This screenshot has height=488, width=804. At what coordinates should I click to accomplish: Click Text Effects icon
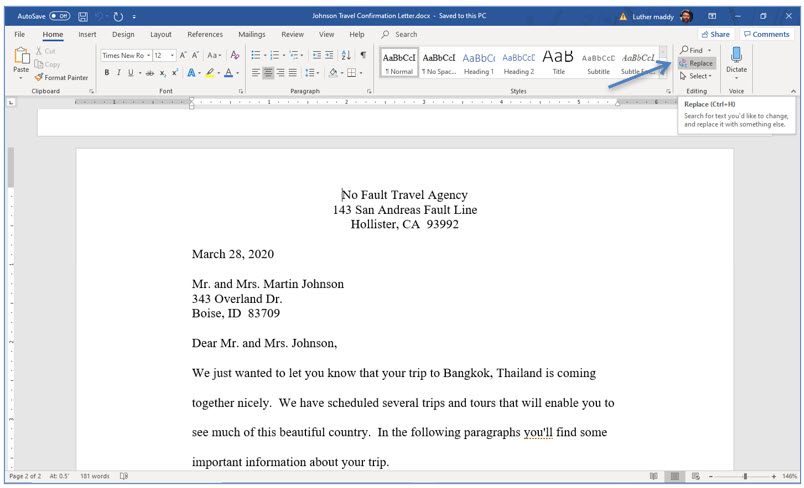coord(191,73)
